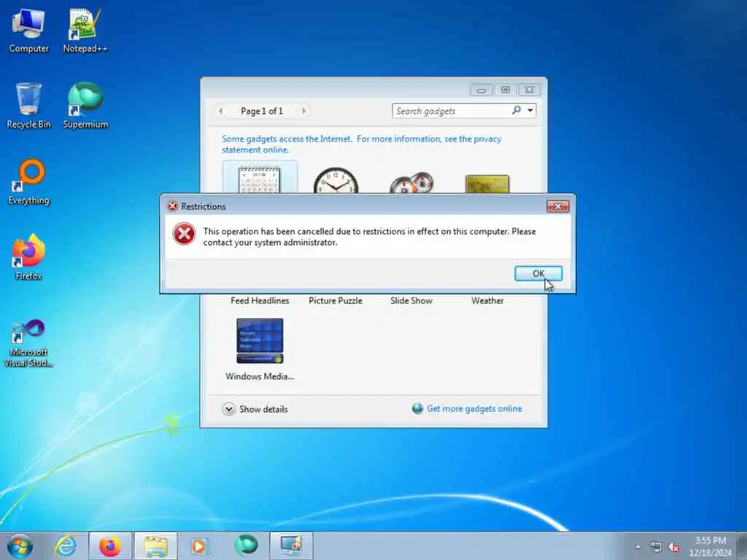Click the Show Desktop strip beside the clock
Viewport: 747px width, 560px height.
coord(742,546)
